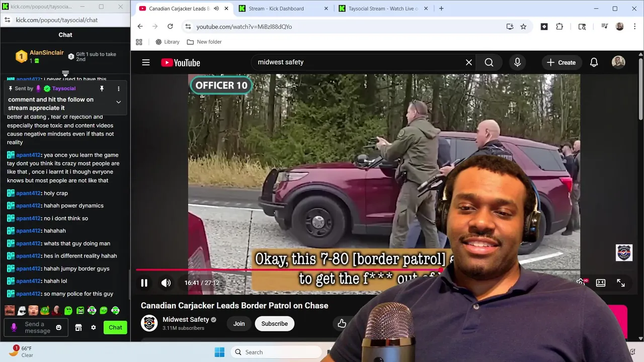The width and height of the screenshot is (644, 362).
Task: View site information in the address bar
Action: [x=188, y=27]
